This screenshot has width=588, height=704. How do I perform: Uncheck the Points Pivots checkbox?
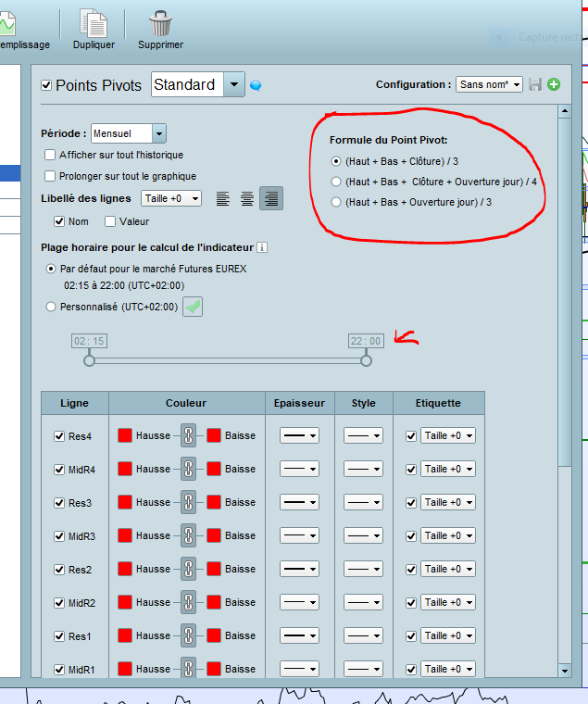(x=46, y=85)
